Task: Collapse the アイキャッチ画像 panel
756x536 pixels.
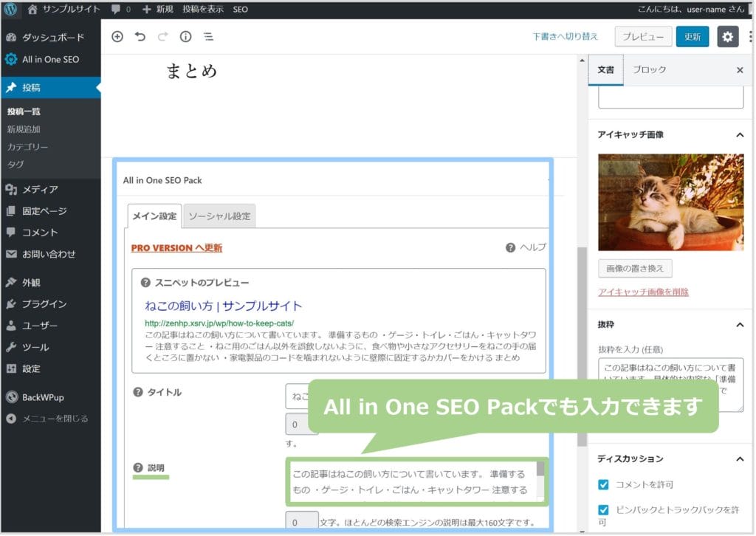Action: (x=739, y=135)
